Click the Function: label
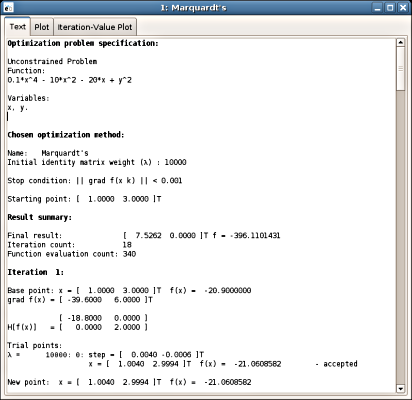412x400 pixels. coord(26,71)
